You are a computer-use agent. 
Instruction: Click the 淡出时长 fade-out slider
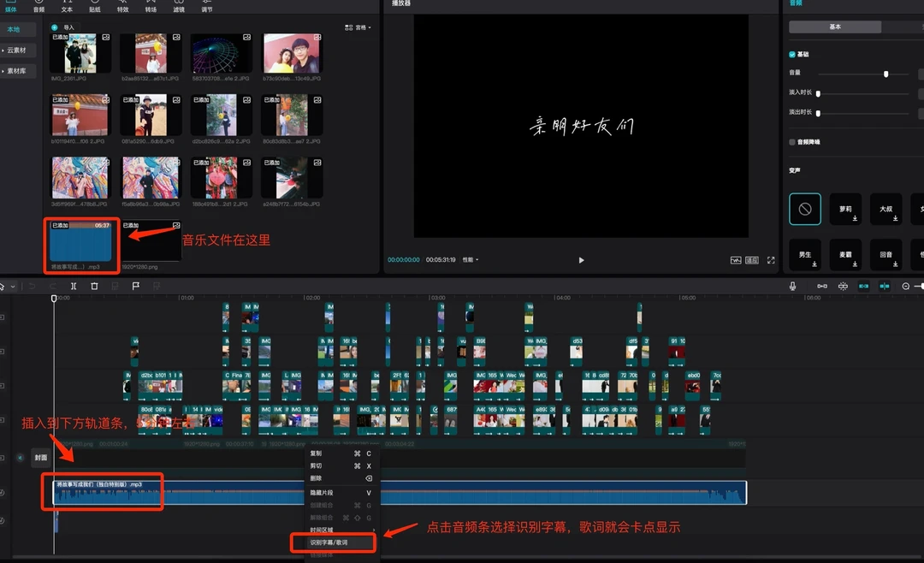[864, 113]
